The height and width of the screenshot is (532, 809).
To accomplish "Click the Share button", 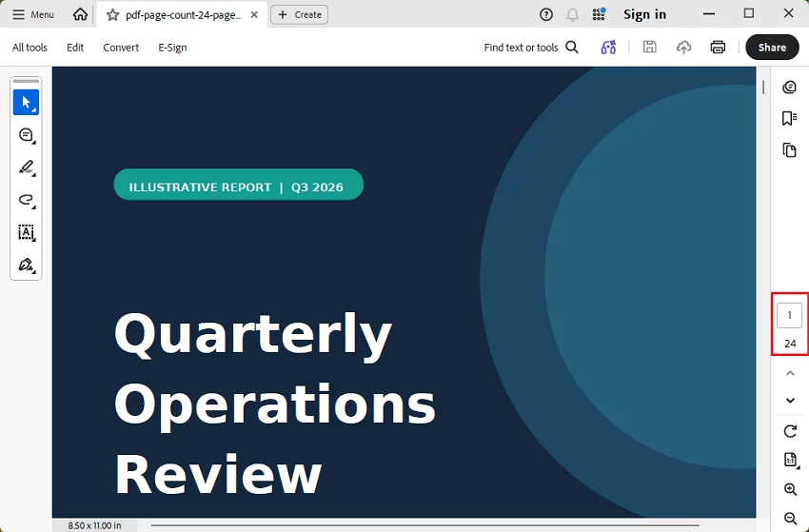I will tap(772, 48).
